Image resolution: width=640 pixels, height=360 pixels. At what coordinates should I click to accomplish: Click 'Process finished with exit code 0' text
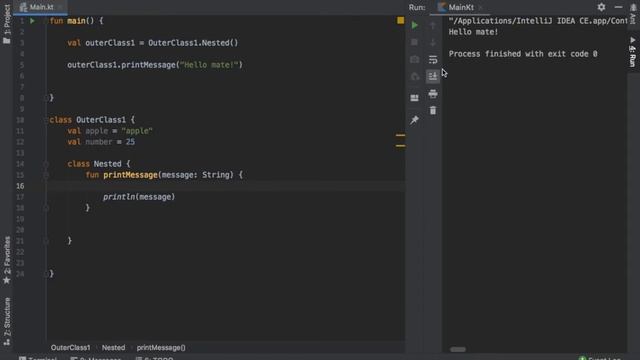tap(523, 54)
